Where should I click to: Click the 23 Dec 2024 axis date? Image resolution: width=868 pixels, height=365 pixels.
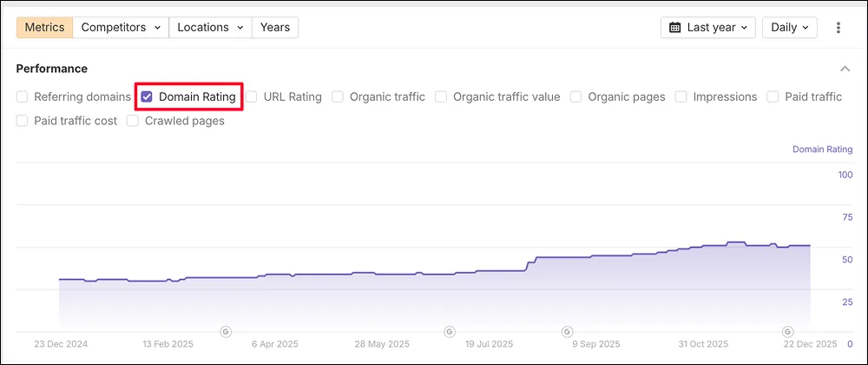[x=61, y=344]
